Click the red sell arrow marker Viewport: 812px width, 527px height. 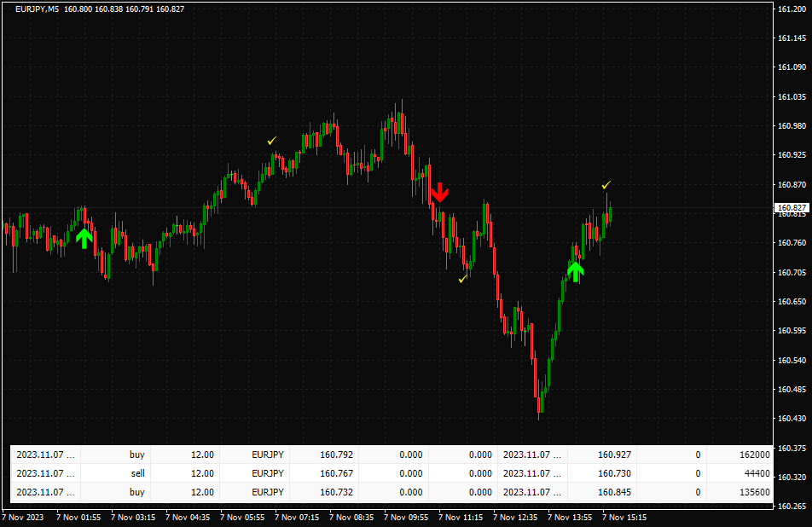click(x=439, y=192)
